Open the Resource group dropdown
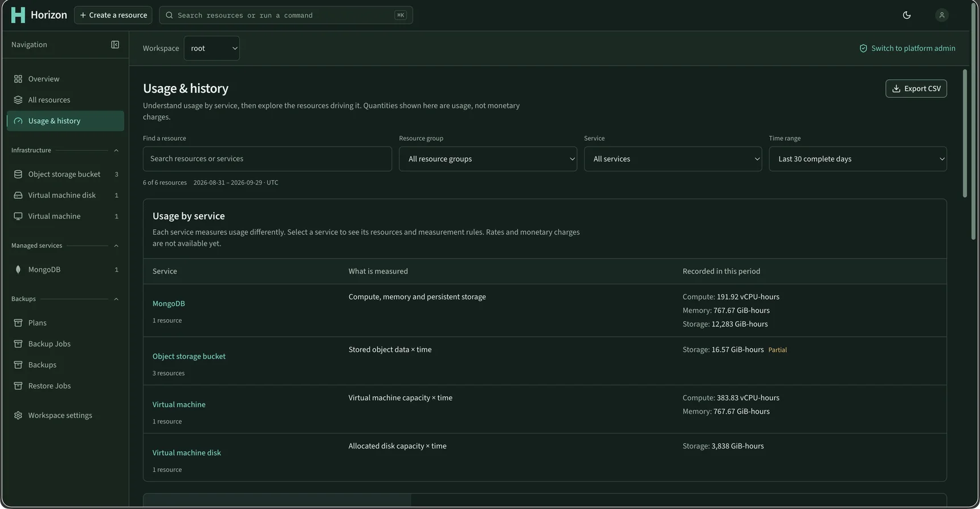This screenshot has width=980, height=509. pos(488,159)
